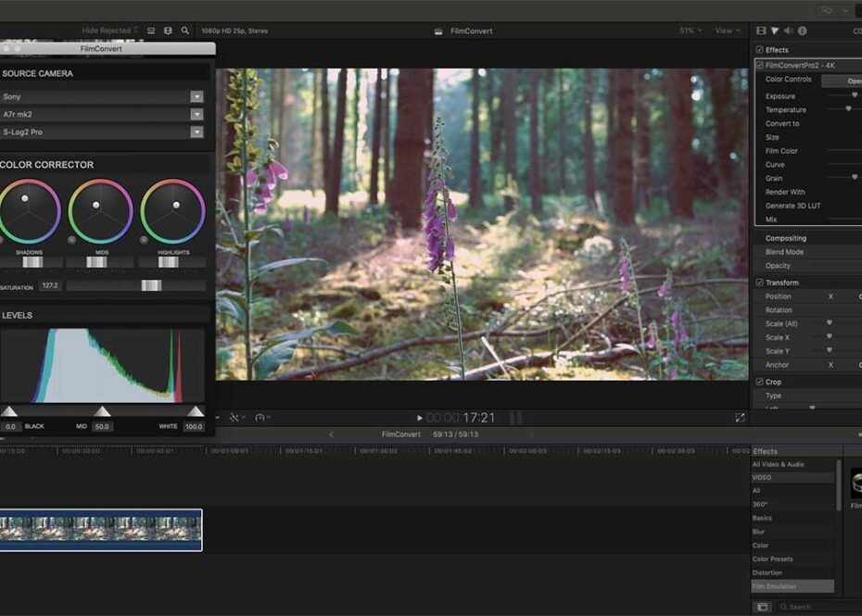
Task: Open the viewer zoom percentage dropdown
Action: [x=691, y=31]
